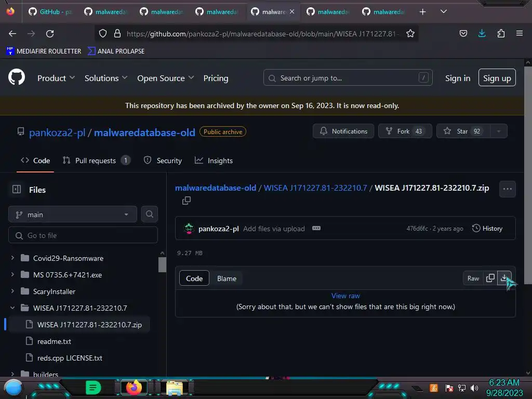532x399 pixels.
Task: Download the raw zip file
Action: coord(504,278)
